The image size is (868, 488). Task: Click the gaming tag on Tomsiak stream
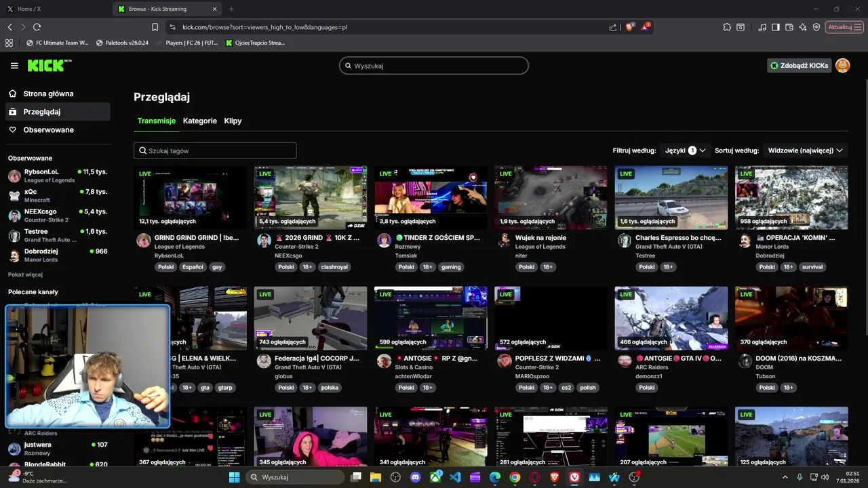coord(451,267)
